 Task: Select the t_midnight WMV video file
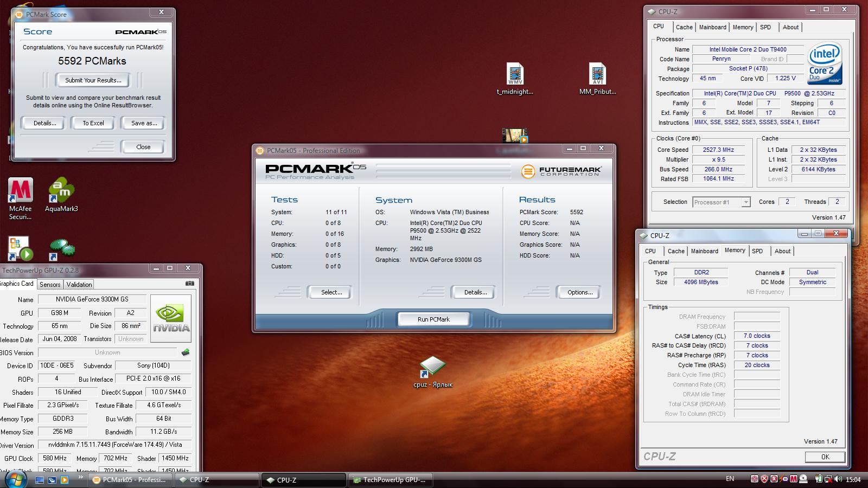coord(515,79)
